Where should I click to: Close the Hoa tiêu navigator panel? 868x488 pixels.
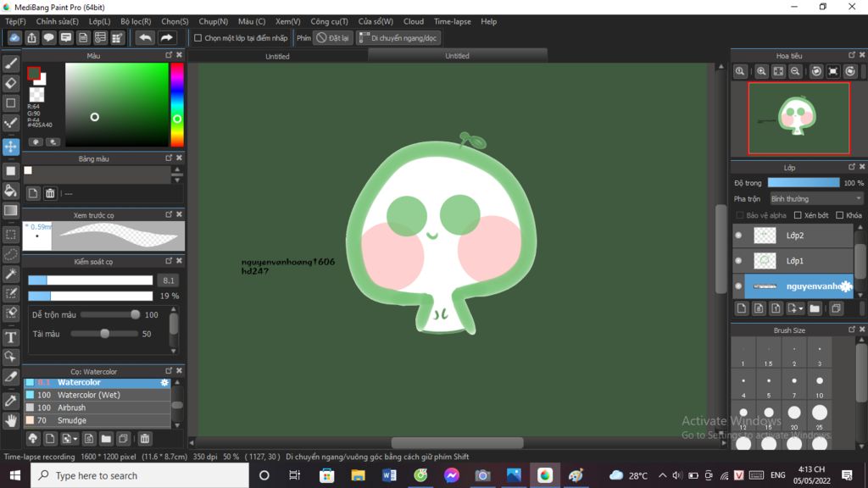point(862,55)
